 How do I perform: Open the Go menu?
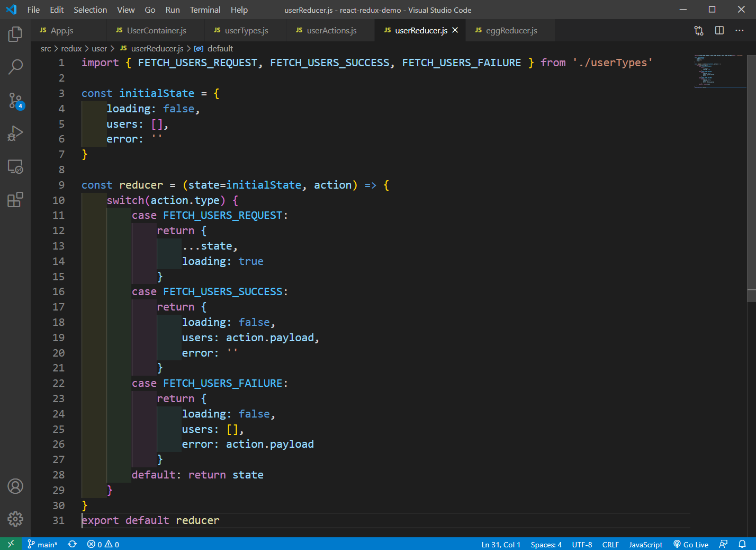150,10
